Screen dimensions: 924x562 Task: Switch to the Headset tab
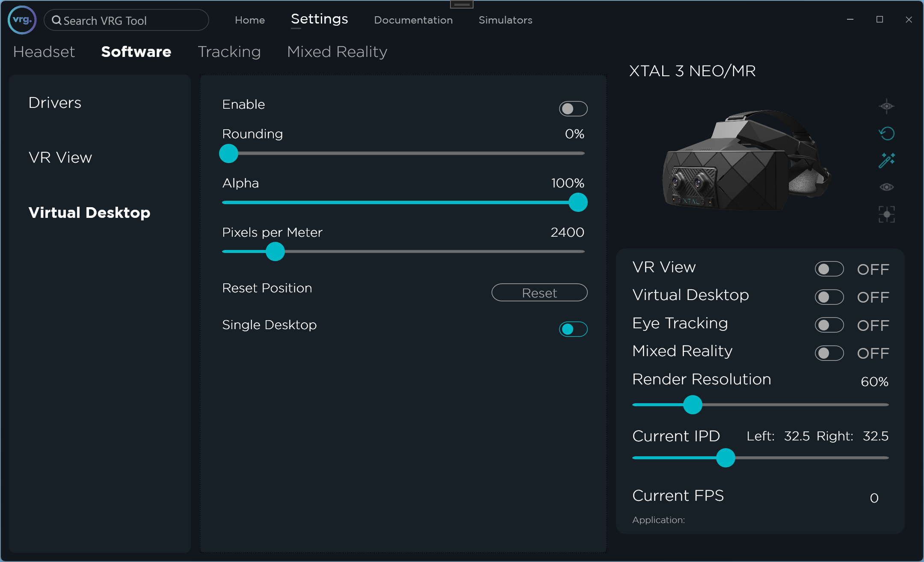pyautogui.click(x=44, y=52)
